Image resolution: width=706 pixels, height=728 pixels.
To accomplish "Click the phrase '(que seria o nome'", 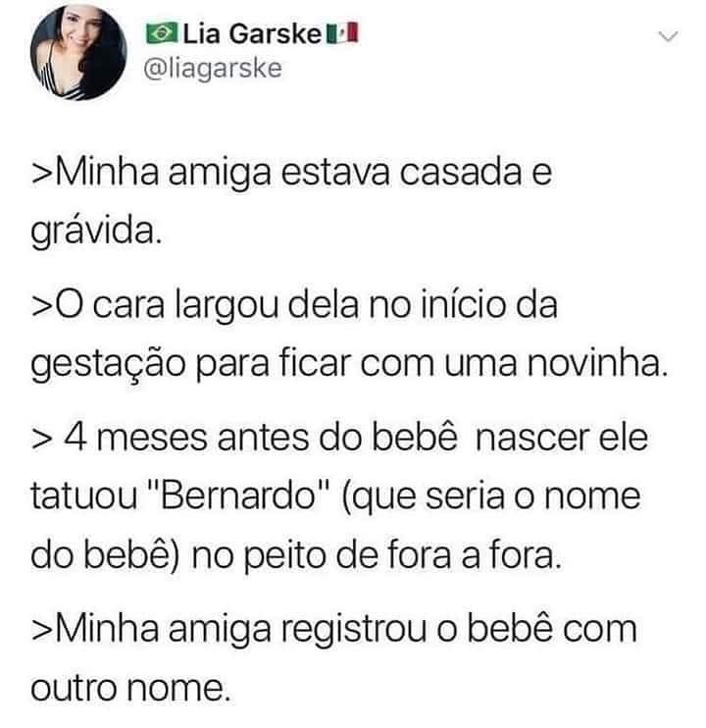I will (x=490, y=497).
